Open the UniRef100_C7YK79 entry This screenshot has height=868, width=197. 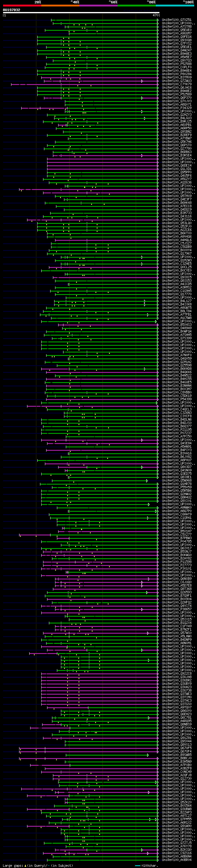pyautogui.click(x=177, y=84)
